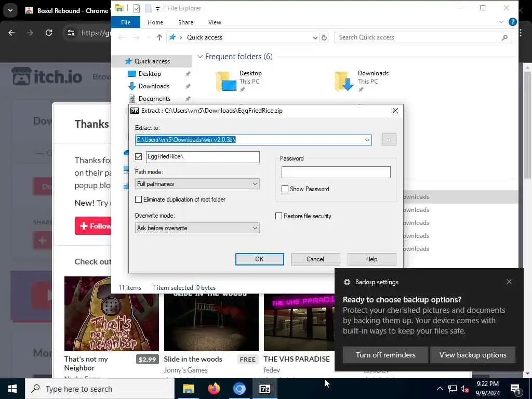Screen dimensions: 532x399
Task: Open THE VHS PARADISE thumbnail
Action: (x=299, y=322)
